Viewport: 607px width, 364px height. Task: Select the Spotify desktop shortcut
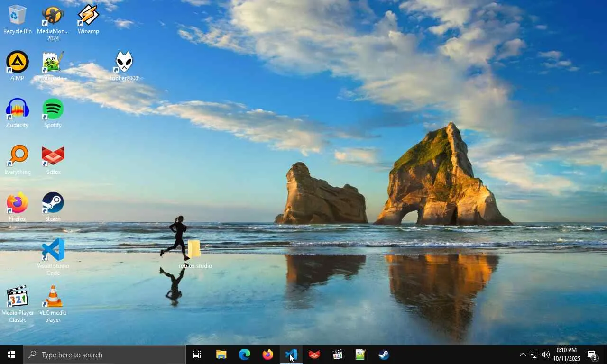[x=53, y=113]
